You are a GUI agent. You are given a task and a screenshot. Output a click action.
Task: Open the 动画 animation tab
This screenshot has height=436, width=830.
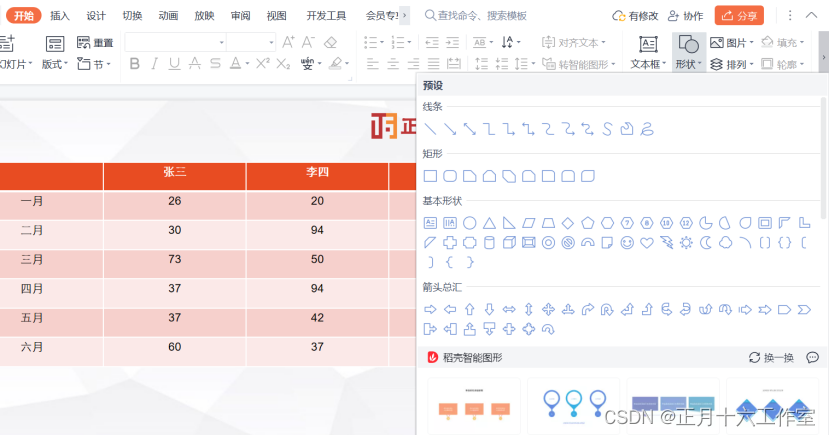pos(168,16)
